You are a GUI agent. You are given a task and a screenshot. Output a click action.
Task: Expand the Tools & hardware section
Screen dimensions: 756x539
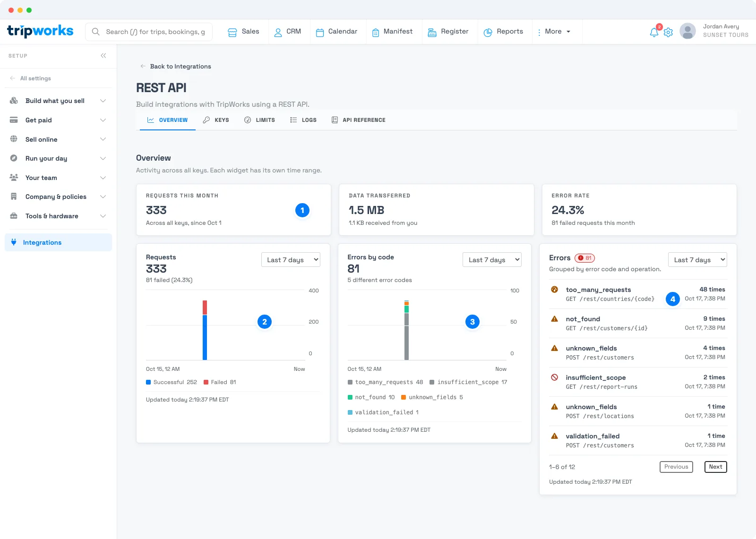(103, 216)
